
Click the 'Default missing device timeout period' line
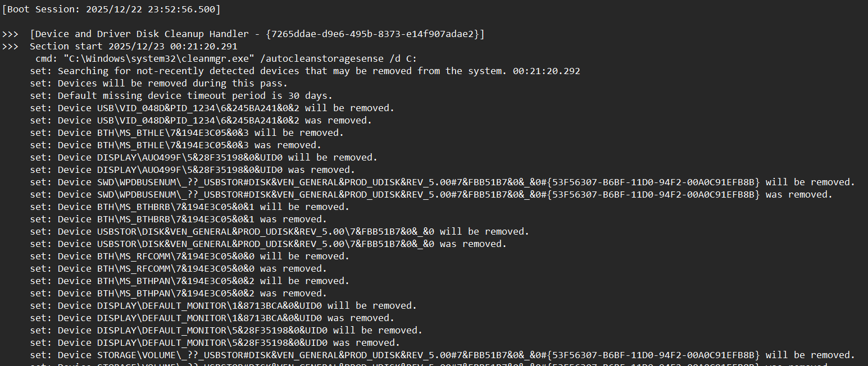[181, 96]
